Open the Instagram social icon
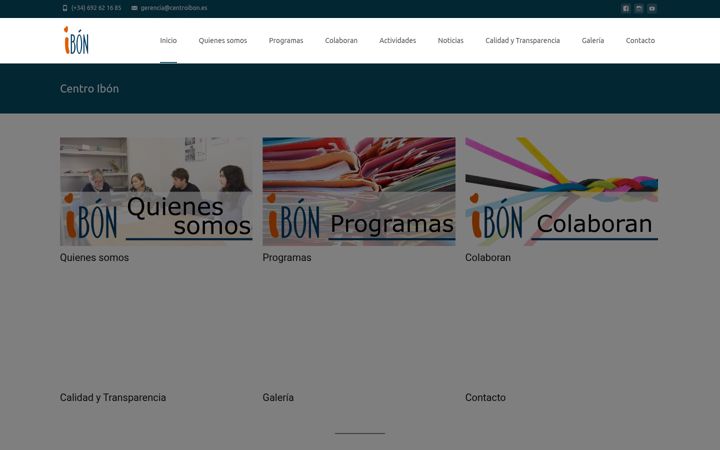The height and width of the screenshot is (450, 720). pos(639,8)
